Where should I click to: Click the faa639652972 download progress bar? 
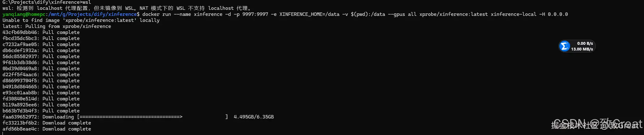point(153,117)
